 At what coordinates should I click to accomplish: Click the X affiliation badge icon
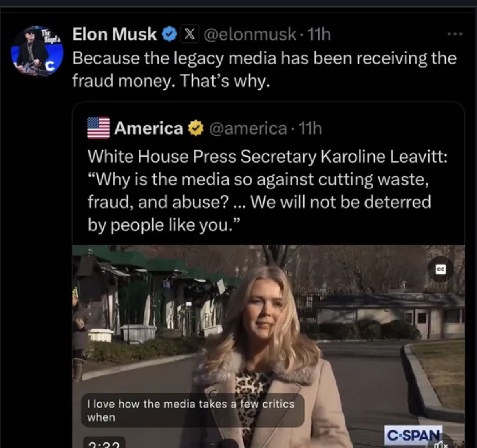188,34
